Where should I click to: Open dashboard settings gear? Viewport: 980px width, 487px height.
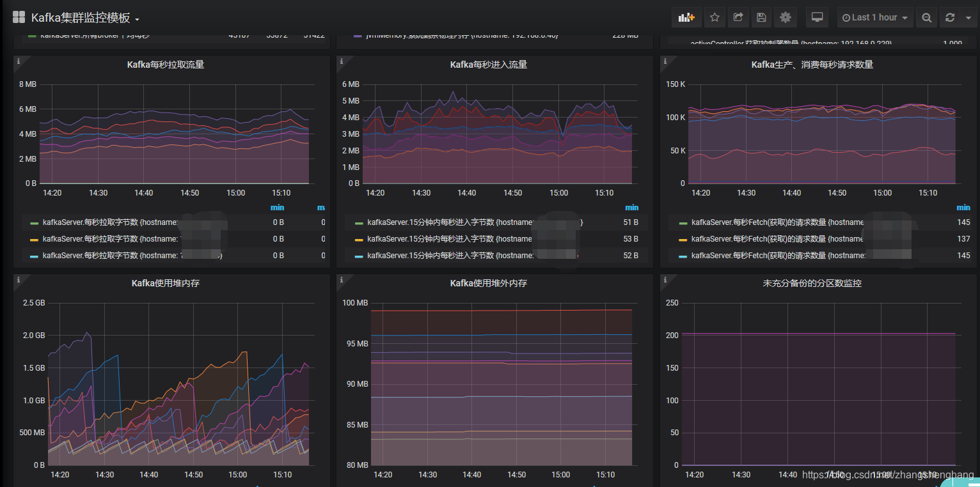(x=785, y=18)
